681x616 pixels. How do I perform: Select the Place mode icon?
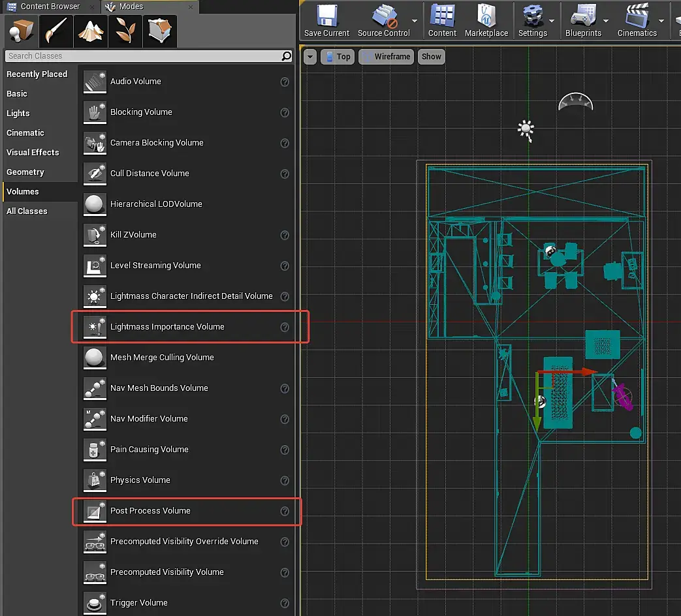21,31
